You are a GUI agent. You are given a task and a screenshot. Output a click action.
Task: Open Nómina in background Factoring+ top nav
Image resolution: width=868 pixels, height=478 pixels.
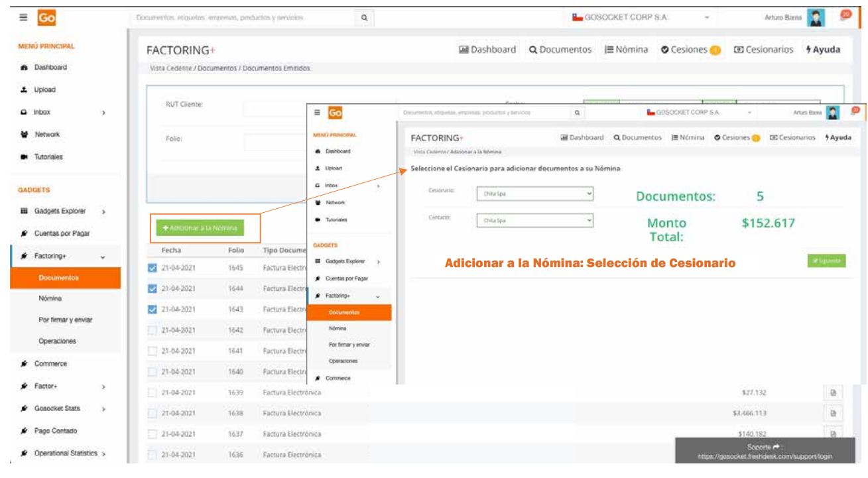(626, 50)
